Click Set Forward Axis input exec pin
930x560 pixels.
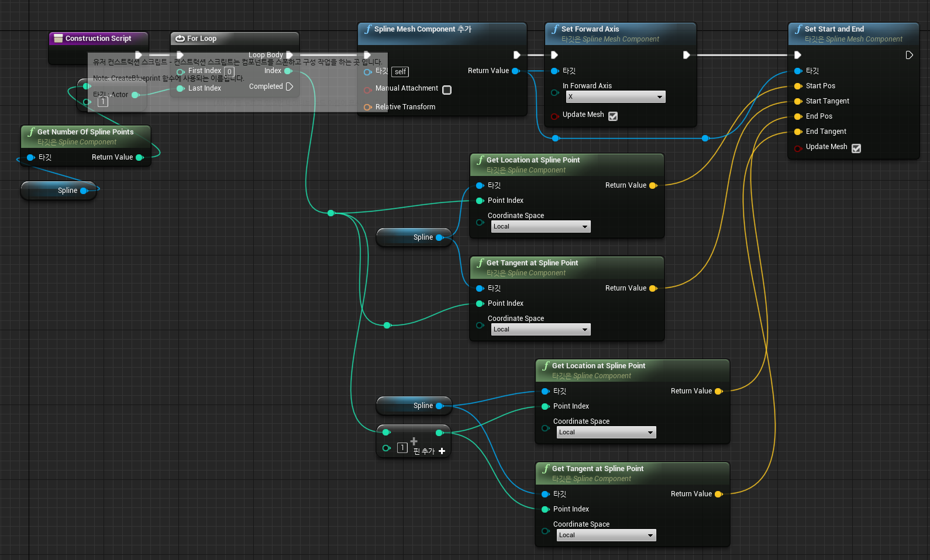click(x=554, y=55)
